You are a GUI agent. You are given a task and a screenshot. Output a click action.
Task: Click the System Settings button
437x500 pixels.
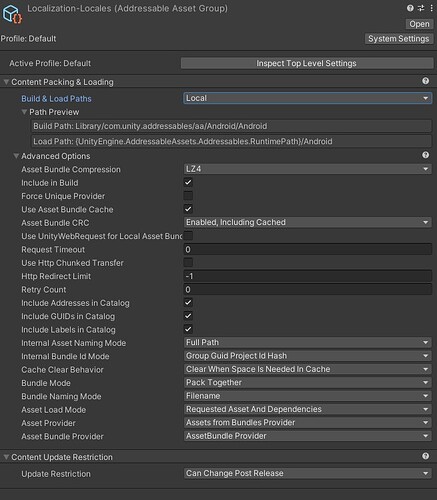coord(399,39)
